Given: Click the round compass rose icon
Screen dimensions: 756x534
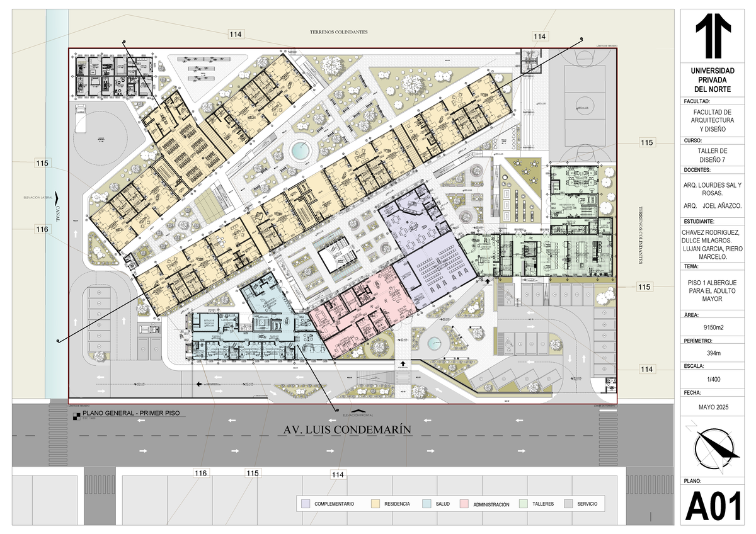Looking at the screenshot, I should 716,448.
